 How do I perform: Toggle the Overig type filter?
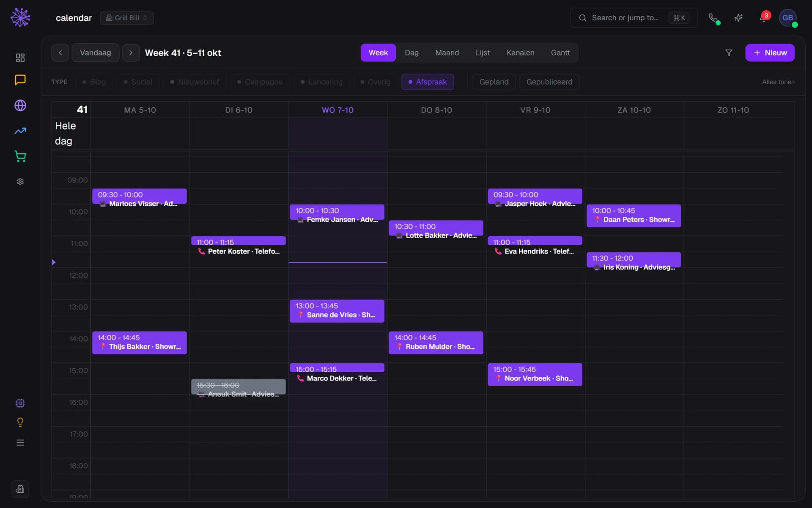(376, 82)
